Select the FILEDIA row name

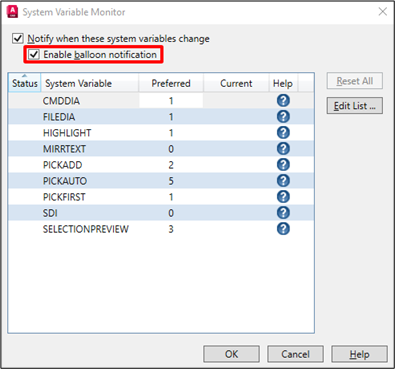tap(59, 117)
